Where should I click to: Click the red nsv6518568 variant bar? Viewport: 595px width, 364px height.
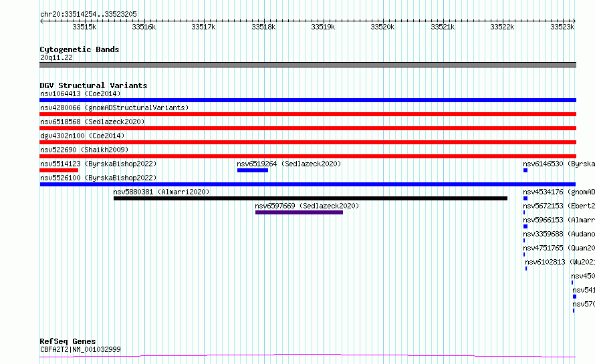(x=308, y=128)
